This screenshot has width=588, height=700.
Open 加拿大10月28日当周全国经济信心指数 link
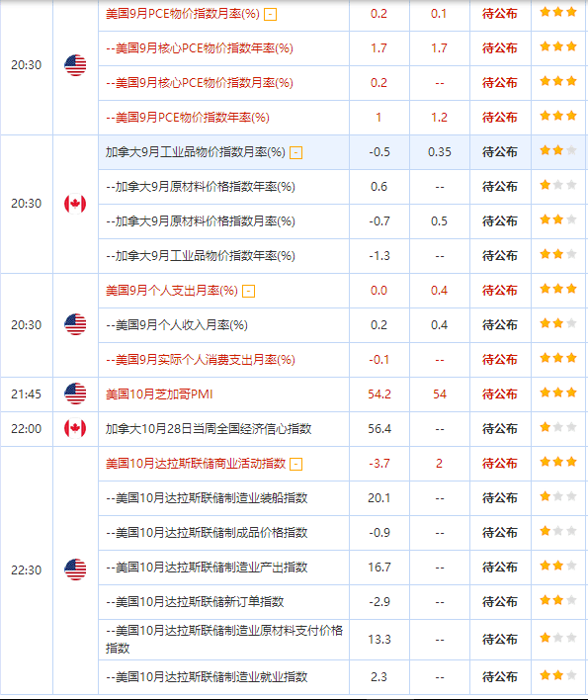coord(209,429)
